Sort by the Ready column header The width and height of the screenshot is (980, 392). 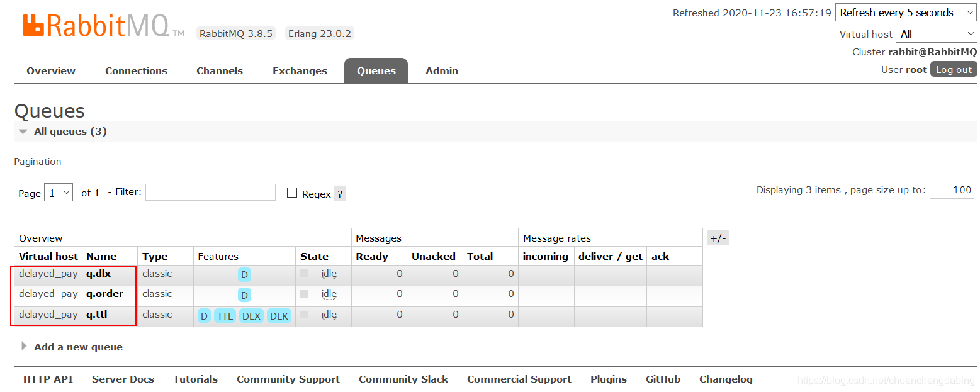point(372,257)
